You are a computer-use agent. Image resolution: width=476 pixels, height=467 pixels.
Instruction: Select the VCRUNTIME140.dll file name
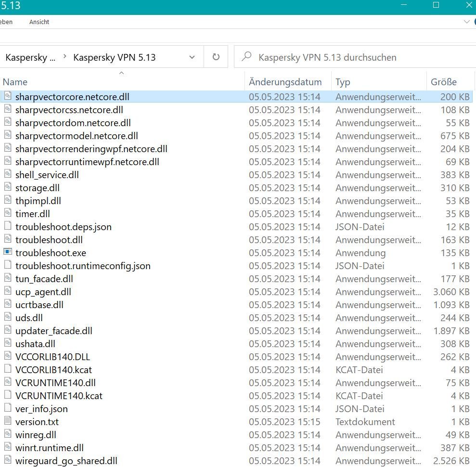[x=55, y=383]
